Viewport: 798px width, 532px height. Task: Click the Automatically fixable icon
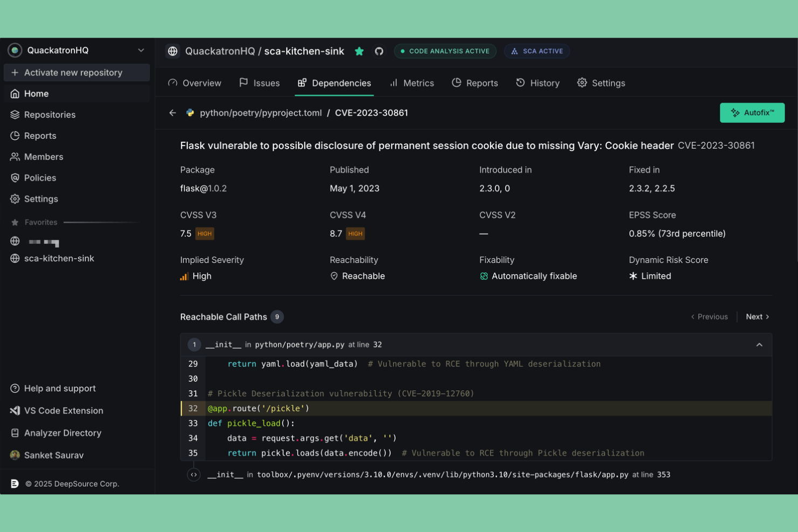point(484,276)
